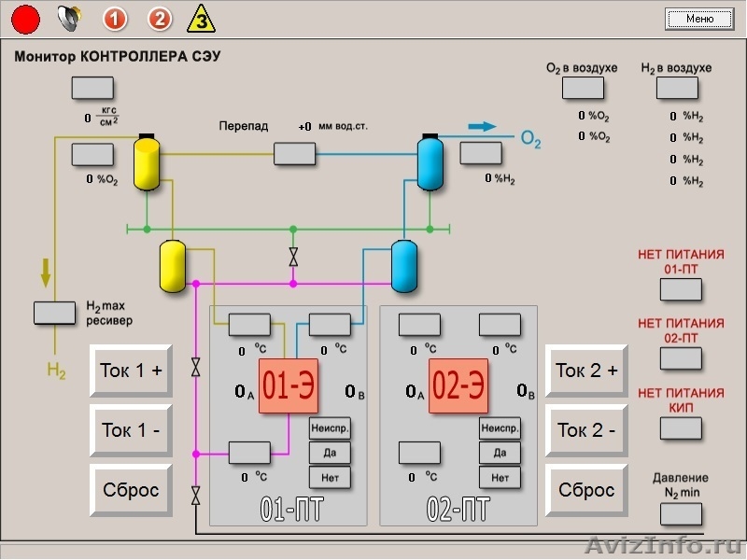Toggle Да in the 02-ПТ panel
The height and width of the screenshot is (560, 747).
(500, 454)
